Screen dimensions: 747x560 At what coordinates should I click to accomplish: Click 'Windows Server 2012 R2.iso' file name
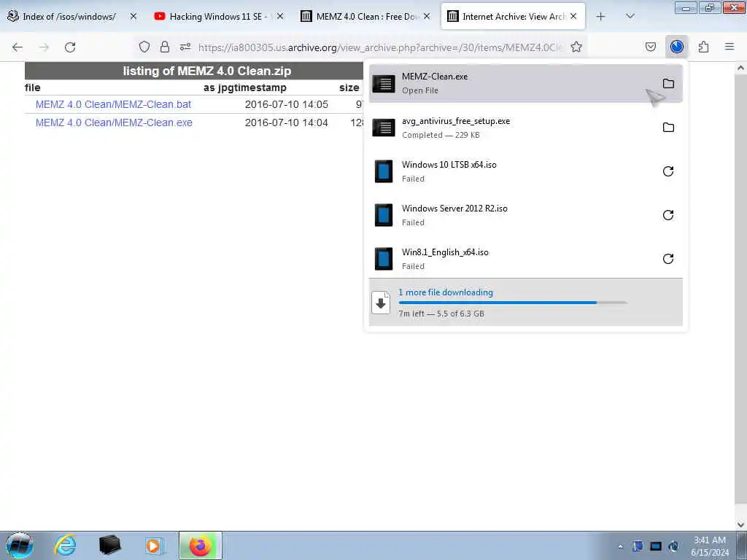pos(454,209)
